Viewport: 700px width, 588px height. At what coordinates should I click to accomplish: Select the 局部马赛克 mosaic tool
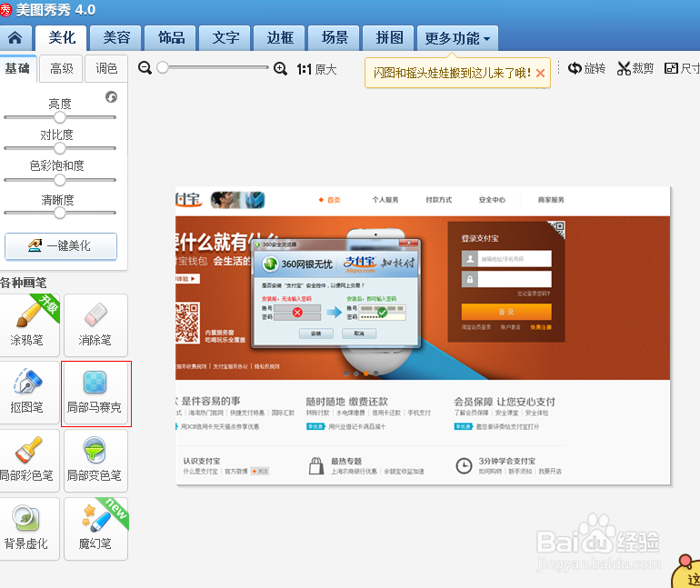coord(95,393)
